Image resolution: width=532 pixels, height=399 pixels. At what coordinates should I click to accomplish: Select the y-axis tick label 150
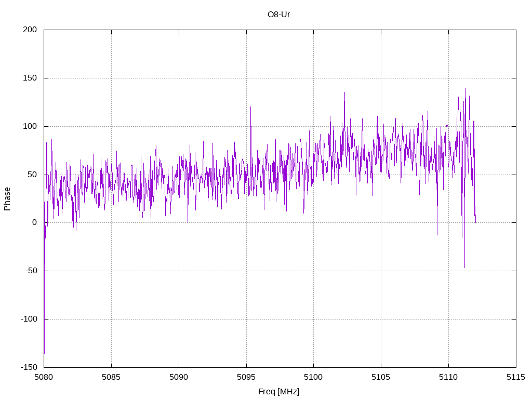30,78
